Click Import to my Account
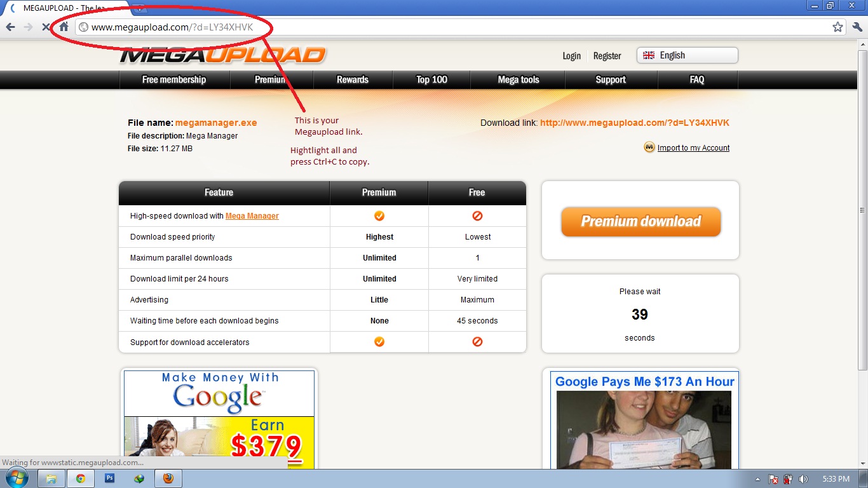The height and width of the screenshot is (488, 868). (693, 147)
